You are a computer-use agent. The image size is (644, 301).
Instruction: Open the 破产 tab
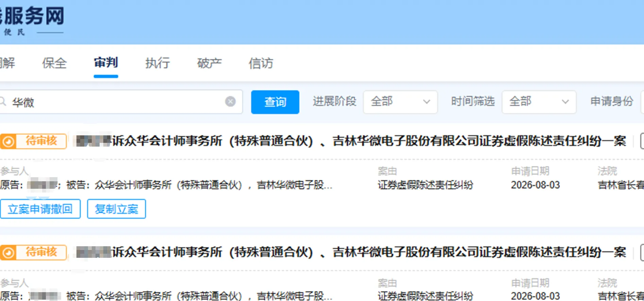pyautogui.click(x=209, y=63)
